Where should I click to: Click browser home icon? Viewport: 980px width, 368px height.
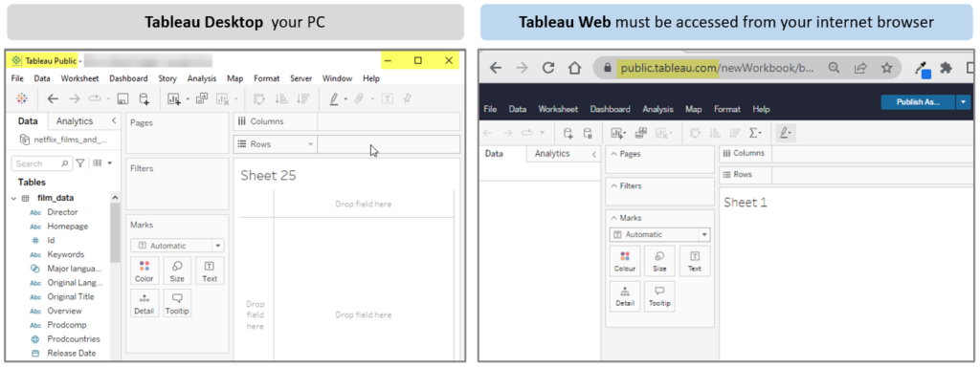pyautogui.click(x=574, y=68)
